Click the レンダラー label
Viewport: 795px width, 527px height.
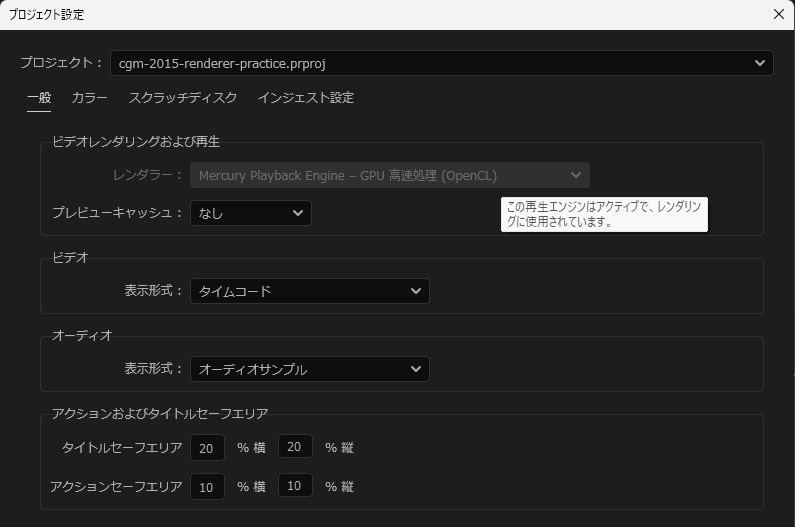147,175
